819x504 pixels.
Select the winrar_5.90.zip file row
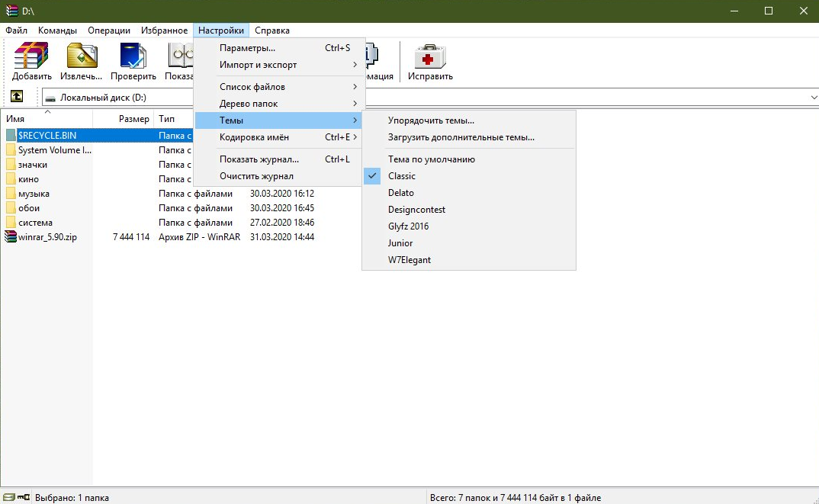coord(160,236)
